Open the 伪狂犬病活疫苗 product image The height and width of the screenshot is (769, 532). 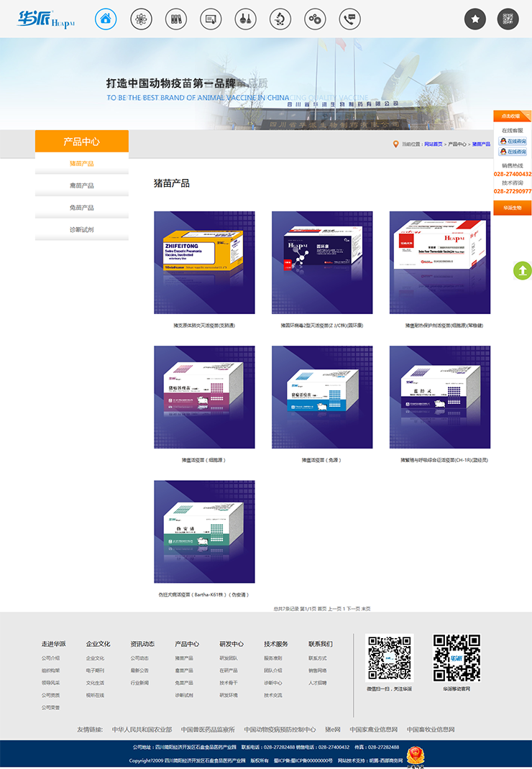click(204, 532)
